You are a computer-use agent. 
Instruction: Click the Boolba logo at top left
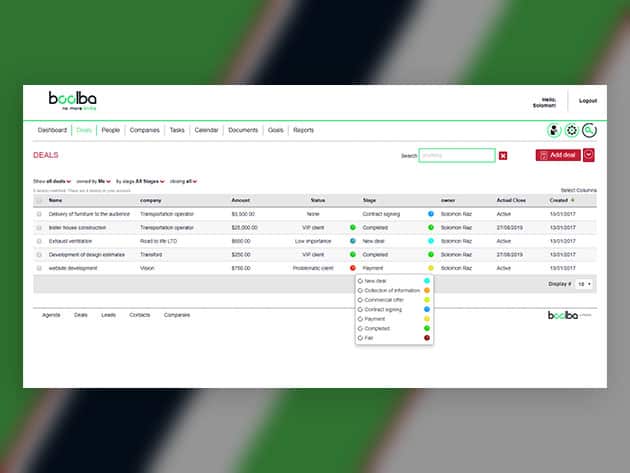point(71,100)
